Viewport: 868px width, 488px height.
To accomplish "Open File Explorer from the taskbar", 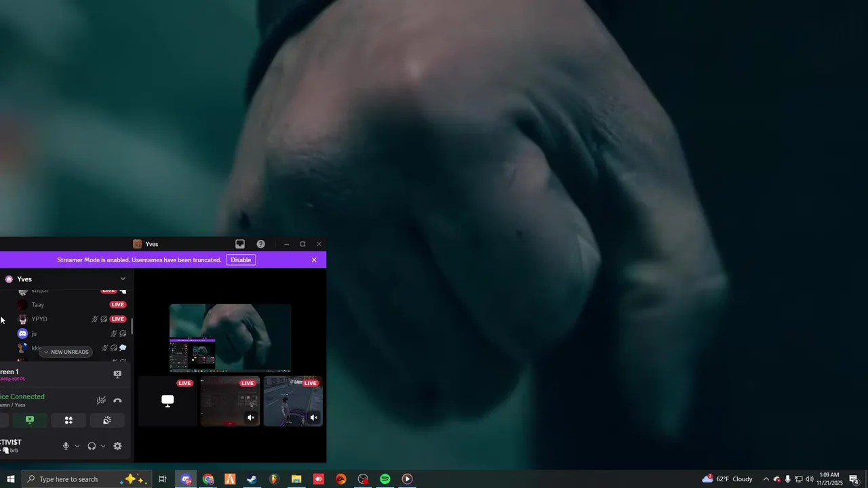I will (x=296, y=479).
